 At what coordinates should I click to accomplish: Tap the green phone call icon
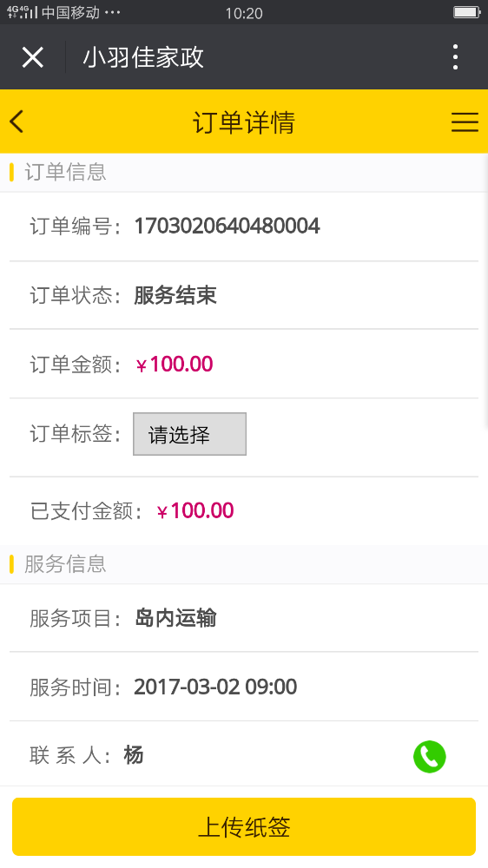pos(429,756)
